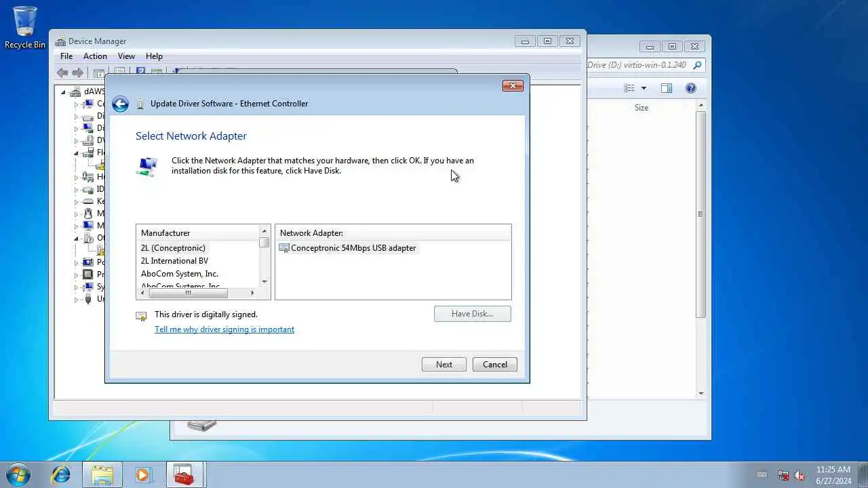
Task: Click the manufacturer list horizontal scrollbar thumb
Action: tap(189, 293)
